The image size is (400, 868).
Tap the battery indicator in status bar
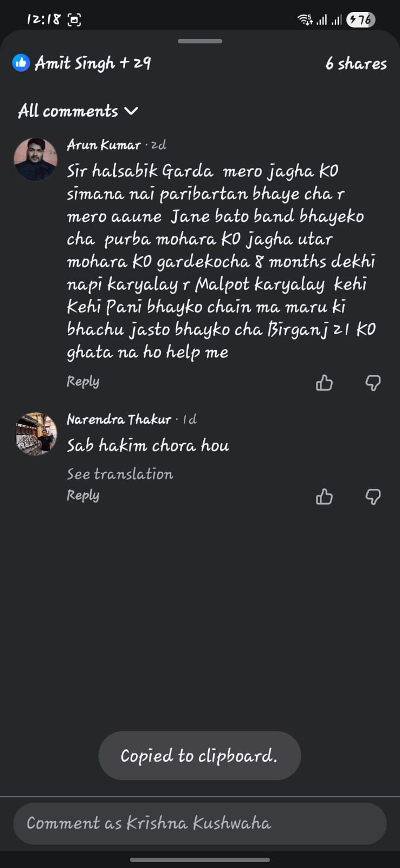pos(360,20)
